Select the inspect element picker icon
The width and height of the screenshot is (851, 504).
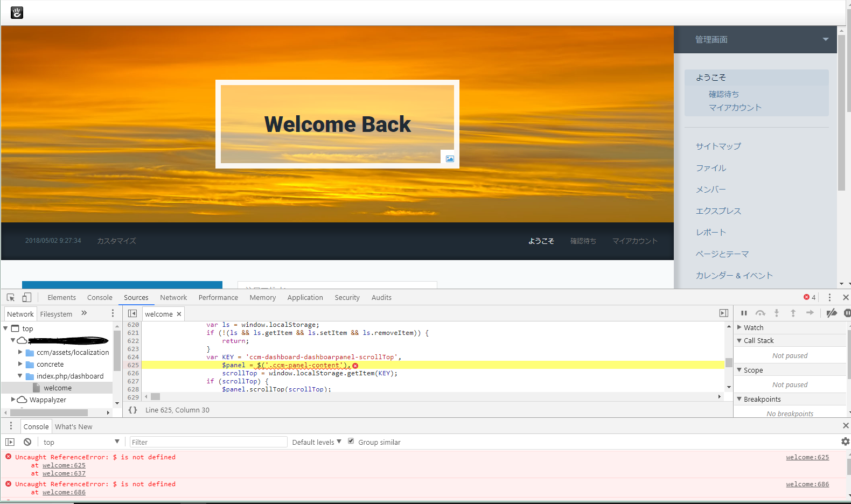click(x=11, y=297)
